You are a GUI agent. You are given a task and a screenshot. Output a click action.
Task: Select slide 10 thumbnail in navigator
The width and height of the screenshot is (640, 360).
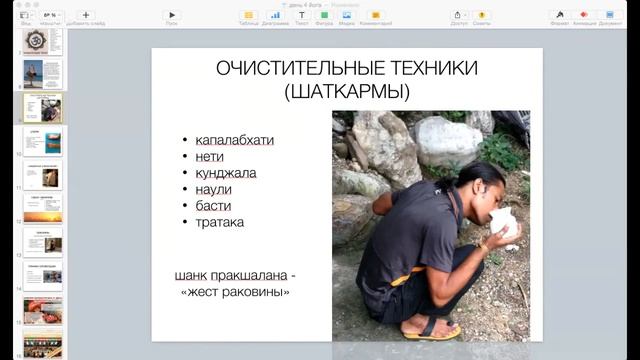pyautogui.click(x=43, y=142)
